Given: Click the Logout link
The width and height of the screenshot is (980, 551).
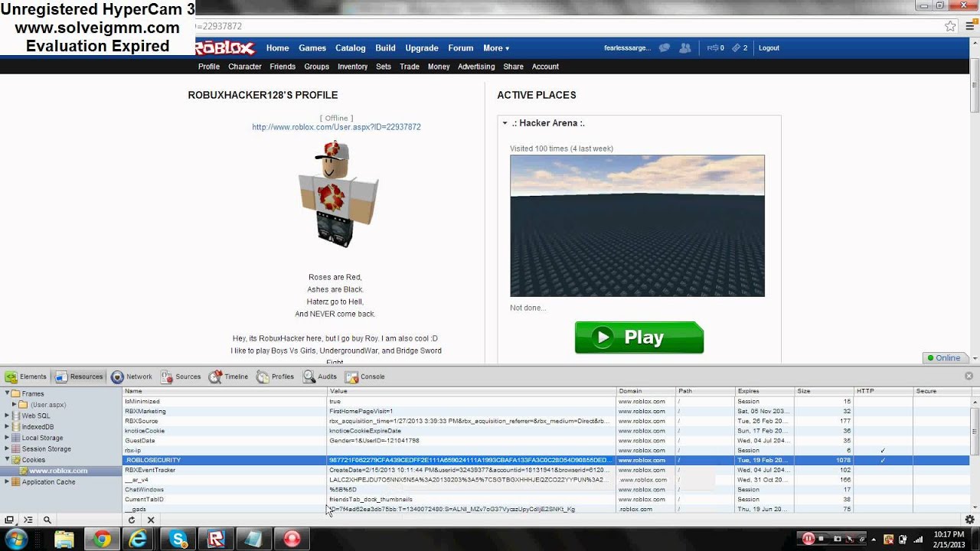Looking at the screenshot, I should (769, 47).
